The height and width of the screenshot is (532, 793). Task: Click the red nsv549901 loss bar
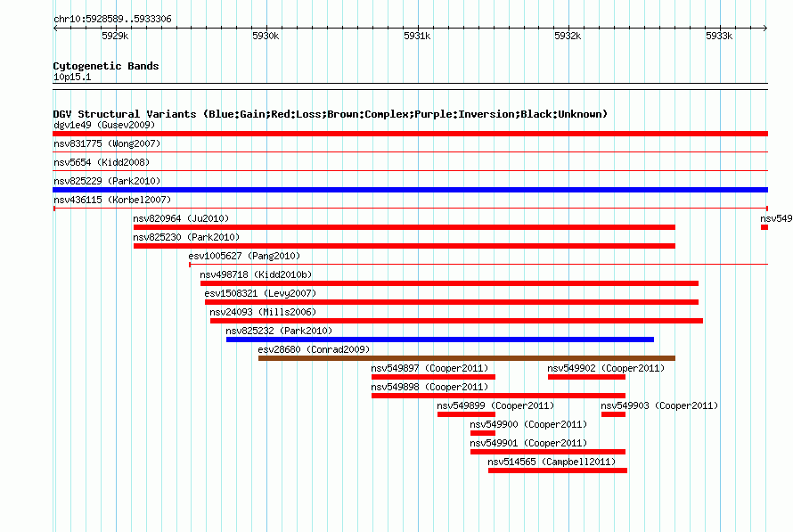[548, 452]
